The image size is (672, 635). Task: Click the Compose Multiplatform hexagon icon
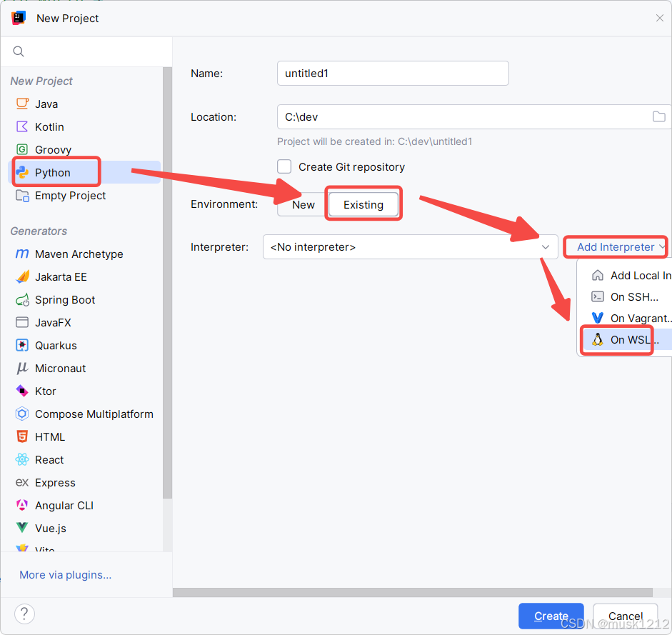click(22, 414)
